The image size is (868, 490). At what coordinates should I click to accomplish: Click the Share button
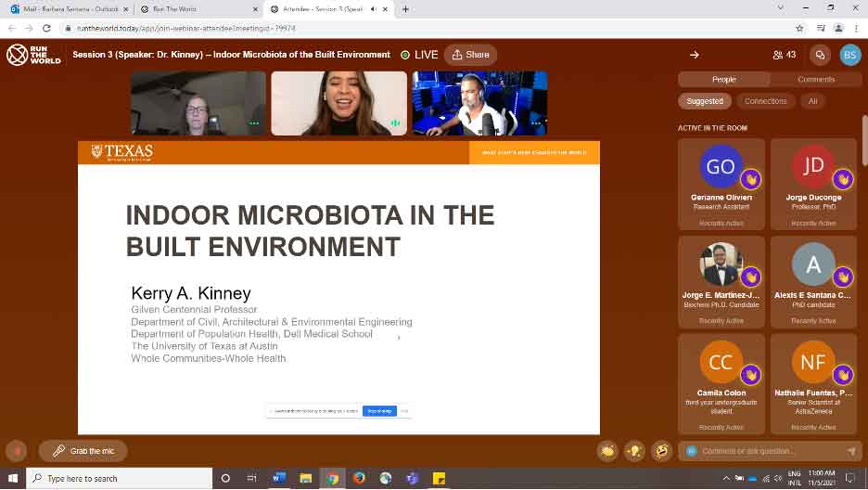(x=469, y=55)
